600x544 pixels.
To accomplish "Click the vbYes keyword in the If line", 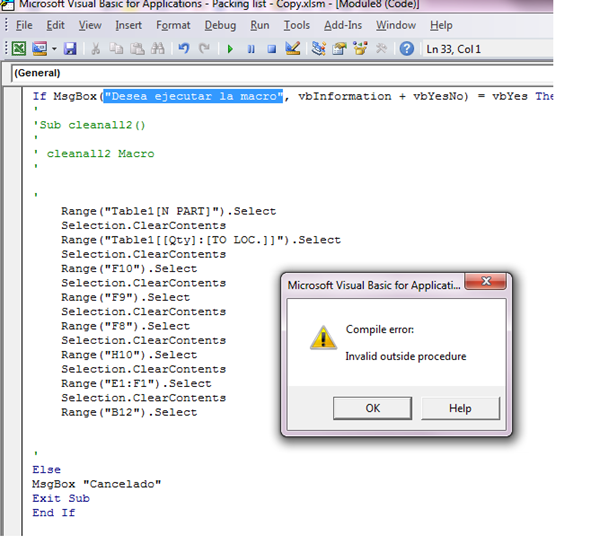I will [x=510, y=96].
